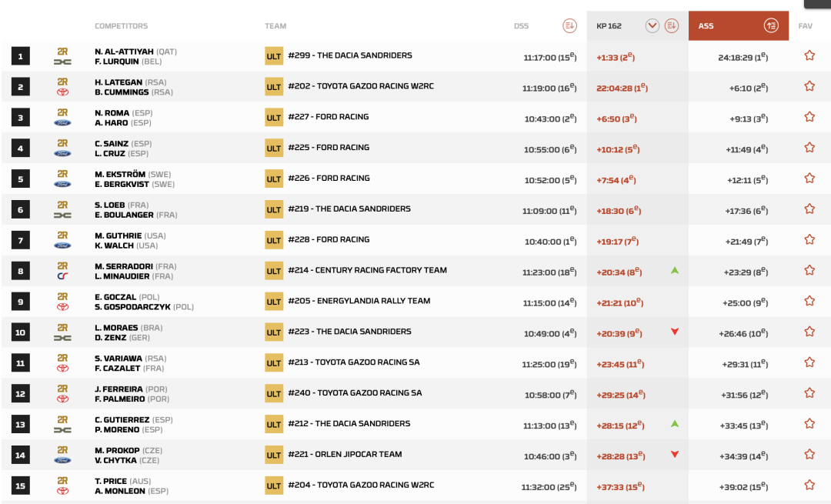Select position 12 rank box
831x504 pixels.
coord(21,394)
